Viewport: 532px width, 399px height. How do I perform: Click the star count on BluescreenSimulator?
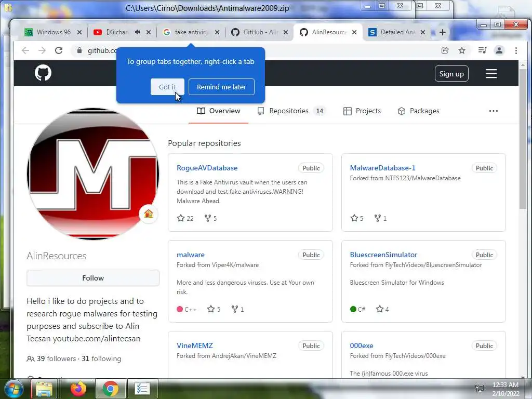click(382, 309)
